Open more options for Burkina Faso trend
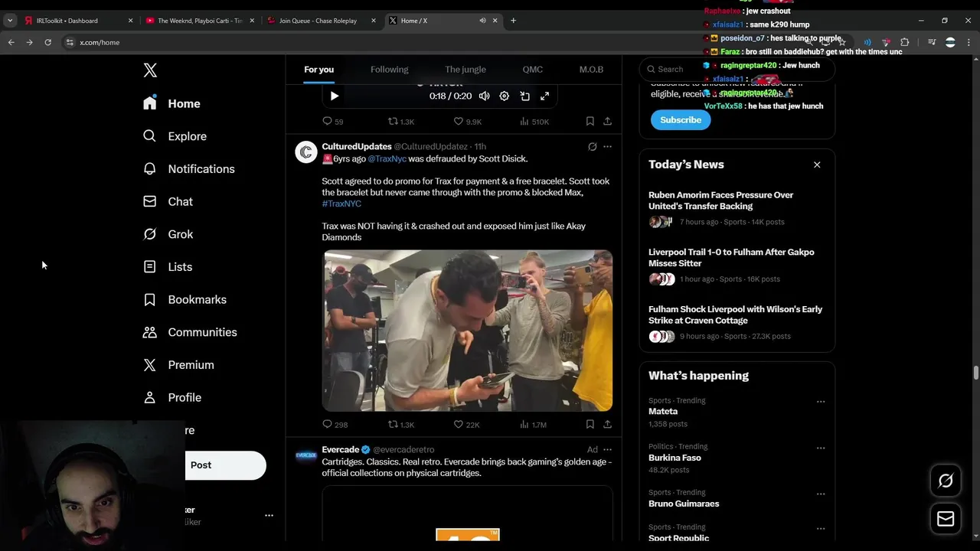Screen dimensions: 980x551 tap(821, 448)
